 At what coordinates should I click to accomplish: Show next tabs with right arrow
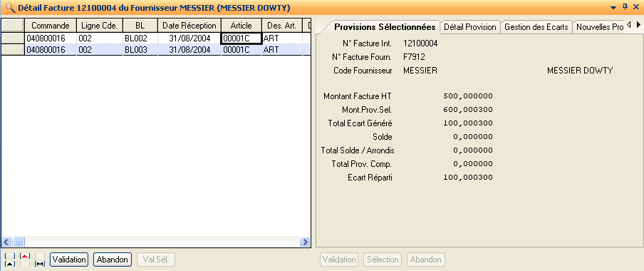[638, 26]
